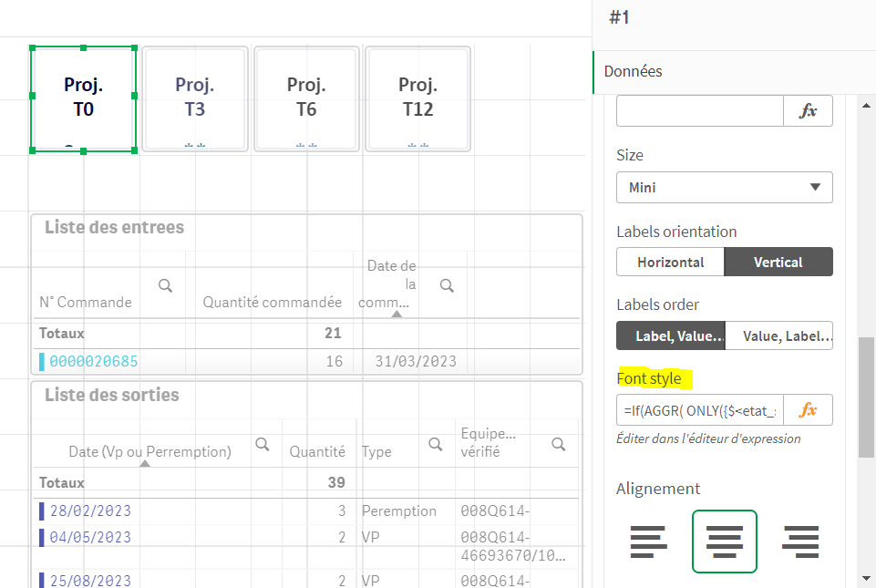This screenshot has width=876, height=588.
Task: Open search in the Equipe vérifié column
Action: pyautogui.click(x=557, y=443)
